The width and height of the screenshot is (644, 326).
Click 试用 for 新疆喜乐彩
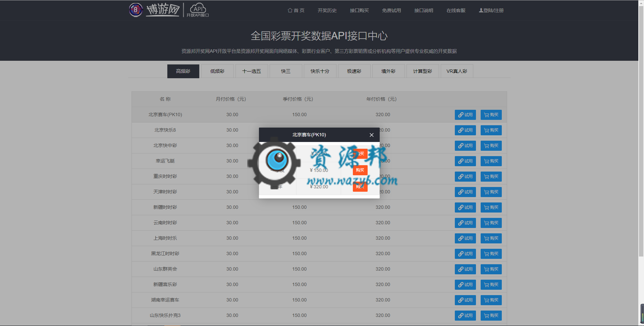(x=465, y=285)
